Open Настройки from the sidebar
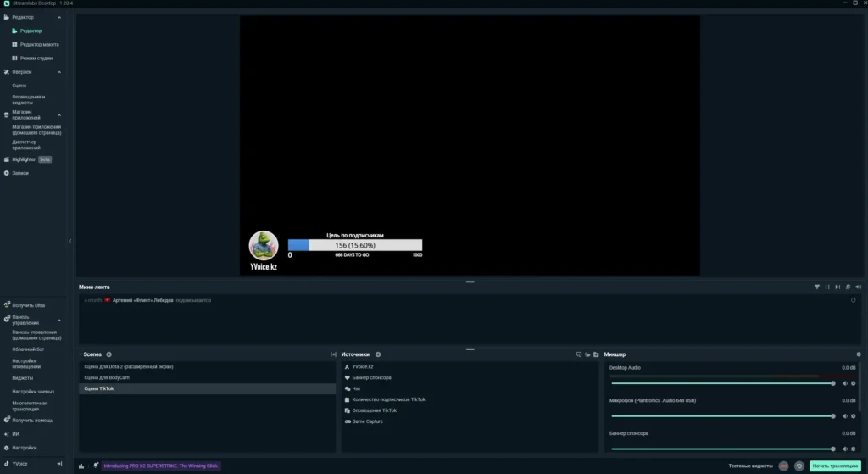This screenshot has width=868, height=474. click(24, 447)
